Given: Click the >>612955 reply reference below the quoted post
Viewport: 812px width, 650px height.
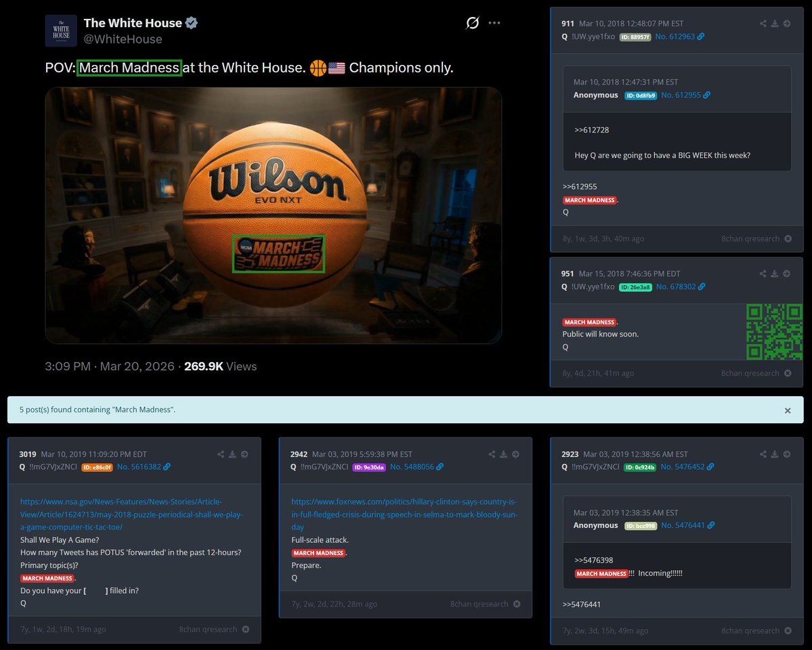Looking at the screenshot, I should (x=580, y=186).
